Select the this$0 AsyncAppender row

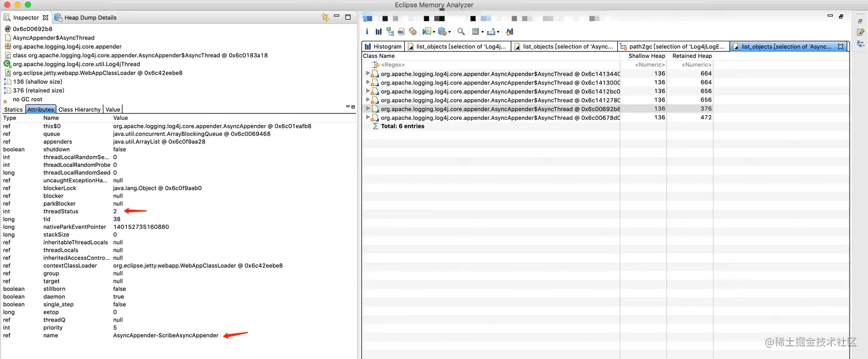(178, 126)
